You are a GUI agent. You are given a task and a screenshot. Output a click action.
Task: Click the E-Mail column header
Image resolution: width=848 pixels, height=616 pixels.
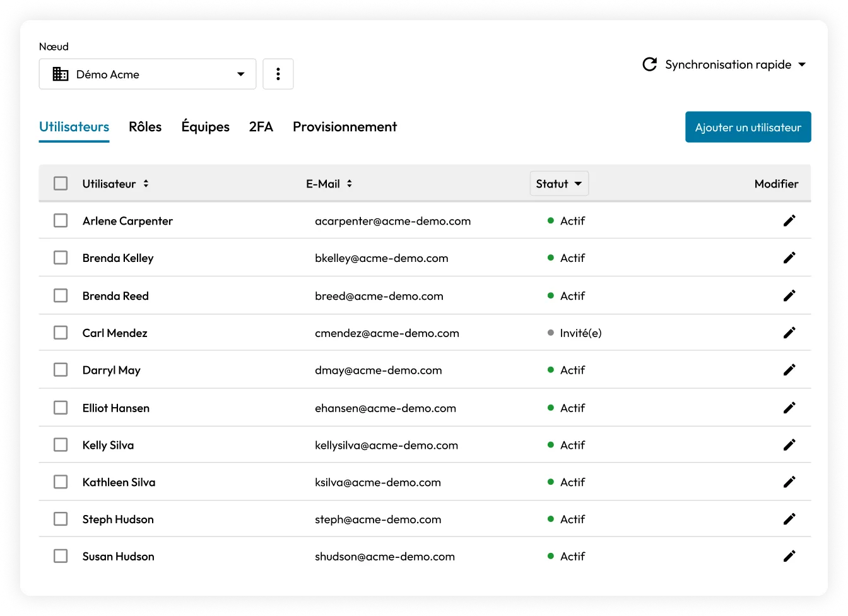(323, 184)
